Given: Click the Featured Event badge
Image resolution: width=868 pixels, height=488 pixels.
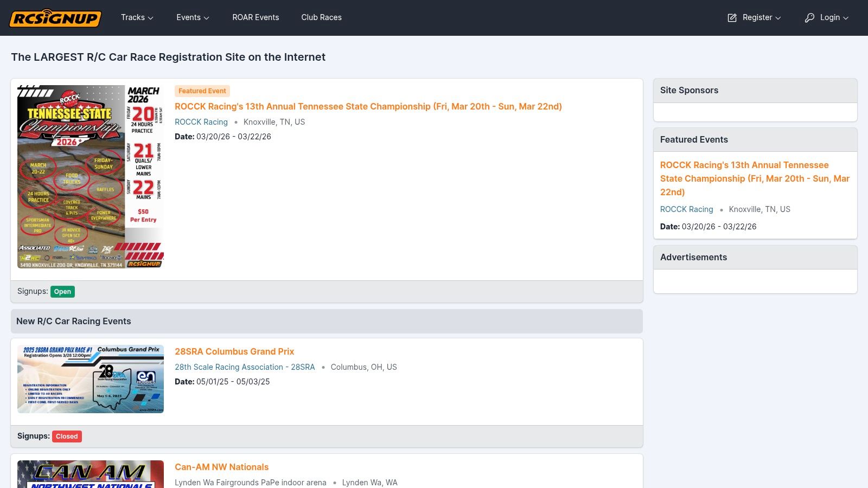Looking at the screenshot, I should 202,91.
